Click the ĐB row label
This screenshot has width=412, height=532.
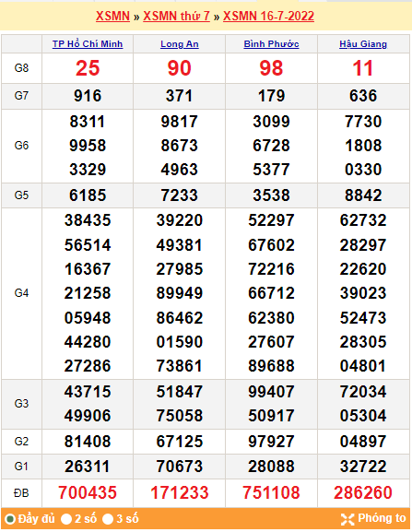tap(21, 493)
